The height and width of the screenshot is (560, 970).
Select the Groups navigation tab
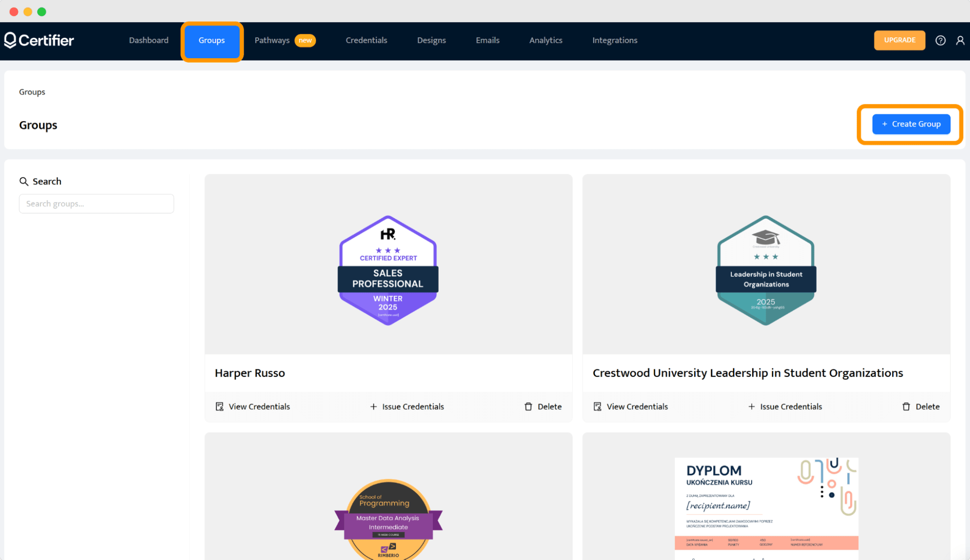212,41
